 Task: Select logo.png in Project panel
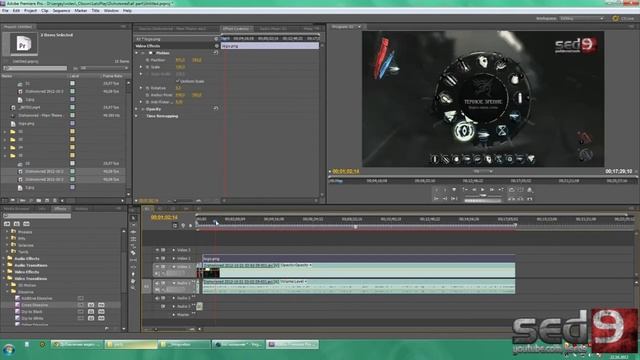point(26,123)
